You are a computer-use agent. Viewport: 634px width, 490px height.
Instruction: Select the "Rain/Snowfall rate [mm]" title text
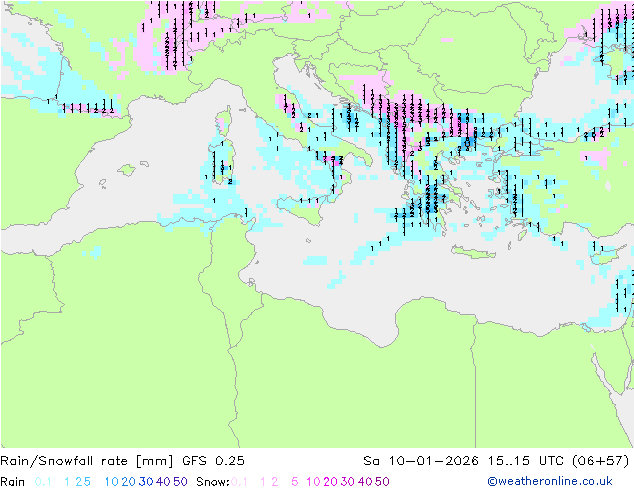coord(87,461)
